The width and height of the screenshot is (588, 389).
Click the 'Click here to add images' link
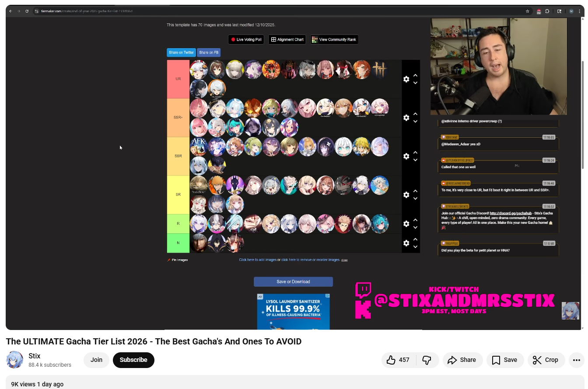258,260
